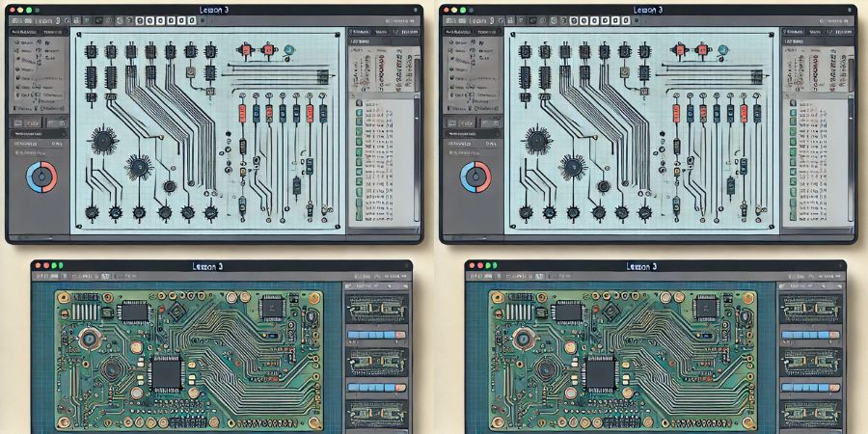The height and width of the screenshot is (434, 868).
Task: Select upper-right square chip on bottom-right PCB
Action: tap(706, 308)
